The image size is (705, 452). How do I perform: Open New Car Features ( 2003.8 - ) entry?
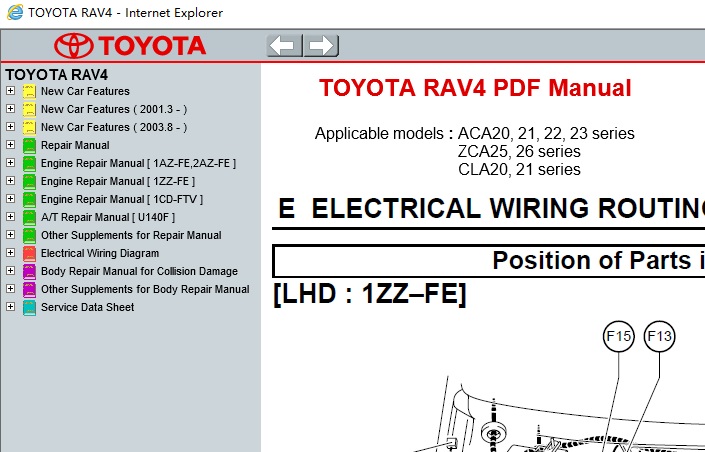[114, 127]
